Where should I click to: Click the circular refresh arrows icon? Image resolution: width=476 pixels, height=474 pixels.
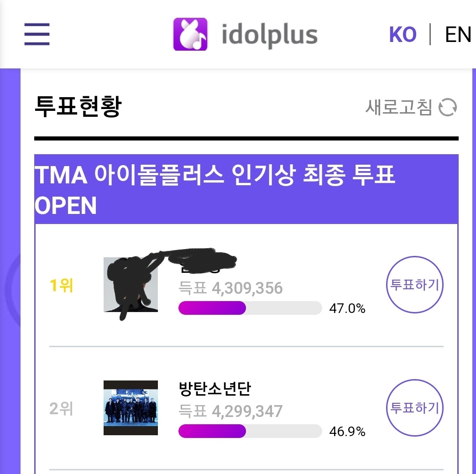[449, 108]
